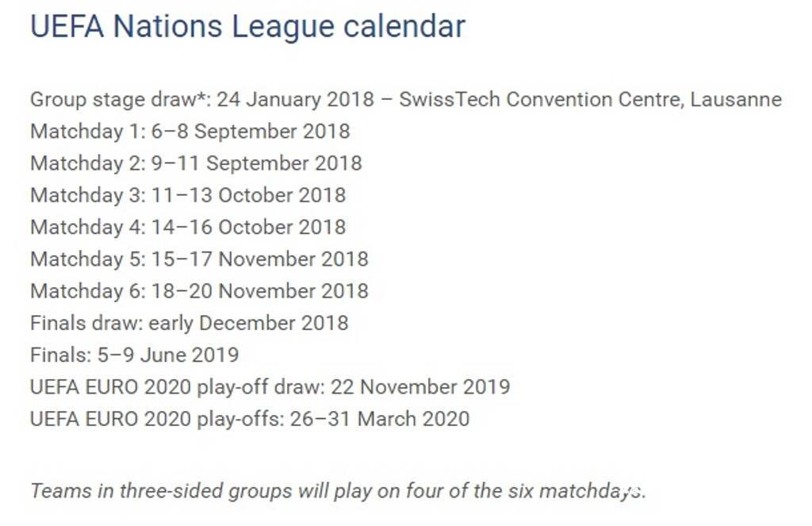The height and width of the screenshot is (526, 812).
Task: Click the "Matchday 5" label
Action: [x=84, y=259]
